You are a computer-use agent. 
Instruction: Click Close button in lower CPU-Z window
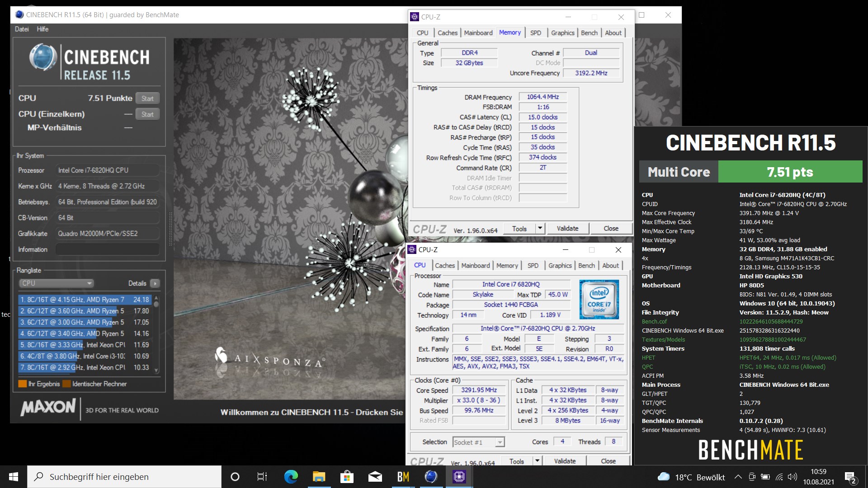[608, 461]
